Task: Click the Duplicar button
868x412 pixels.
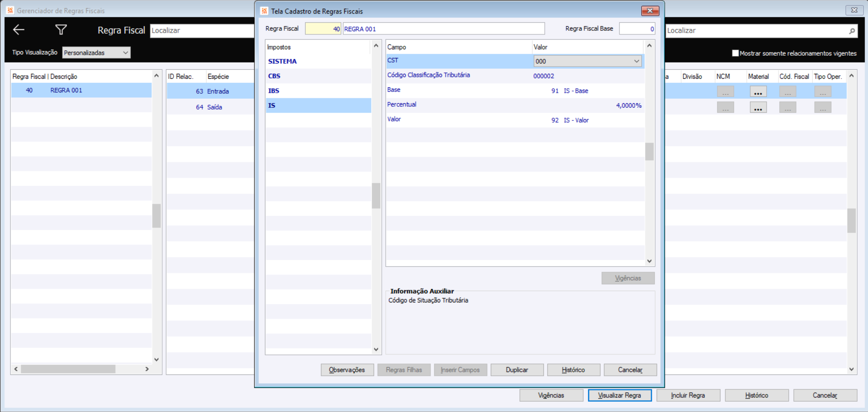Action: [x=517, y=370]
